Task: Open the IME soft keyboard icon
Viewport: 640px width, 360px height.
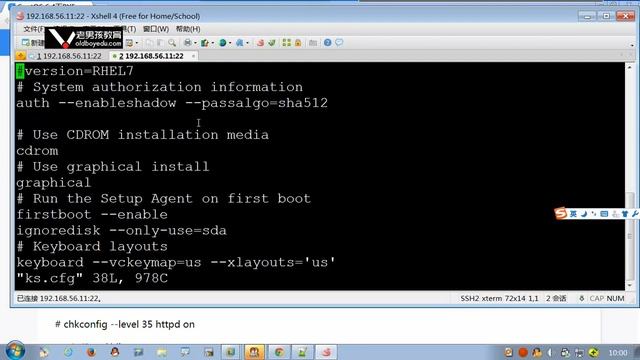Action: [604, 214]
